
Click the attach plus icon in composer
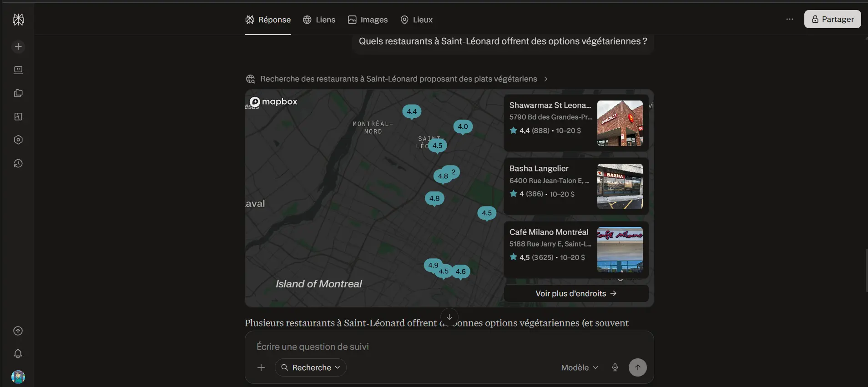(261, 367)
